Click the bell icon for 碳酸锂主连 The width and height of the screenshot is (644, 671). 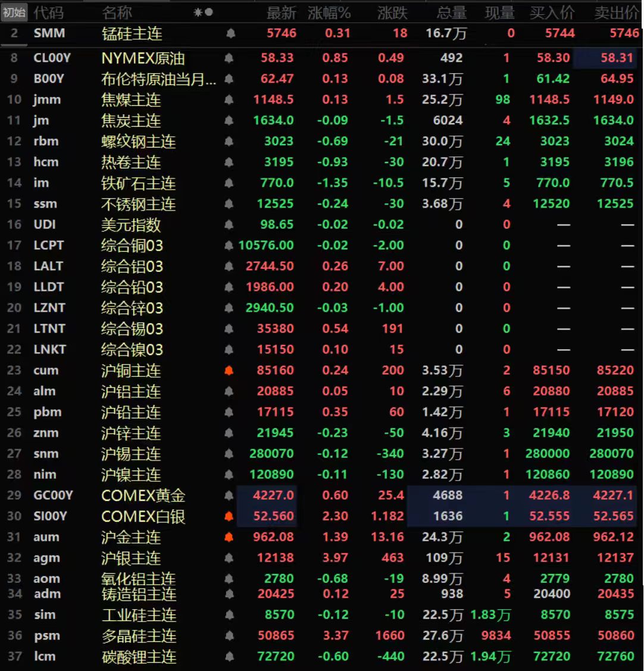[229, 657]
